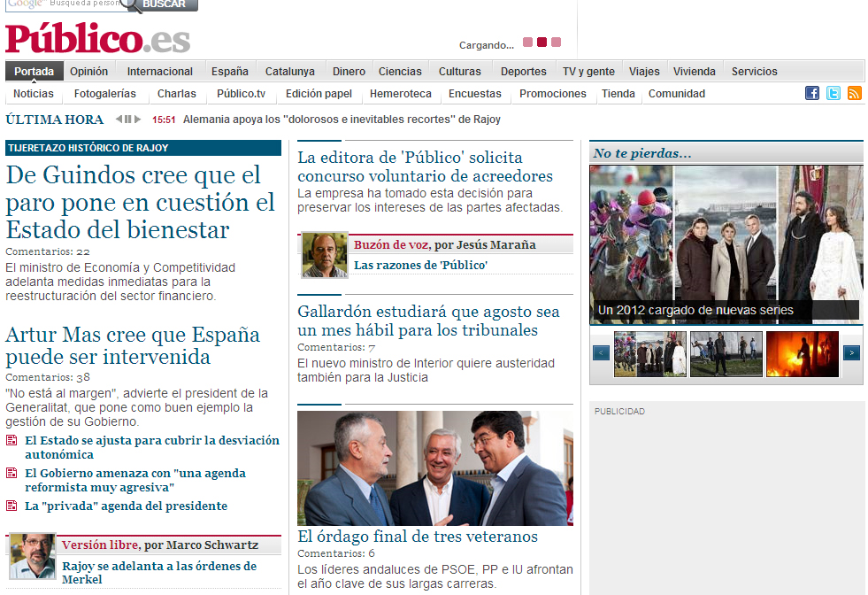Click Jesús Maraña's columnist photo

point(325,256)
